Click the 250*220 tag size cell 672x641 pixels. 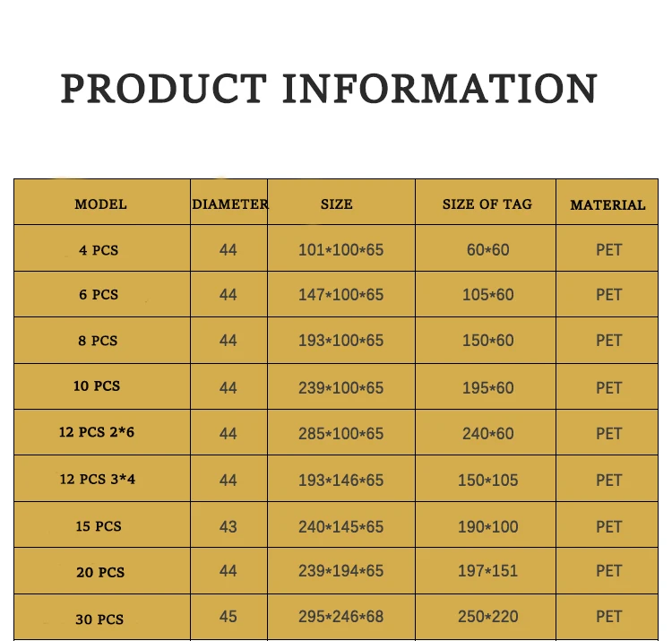(487, 617)
